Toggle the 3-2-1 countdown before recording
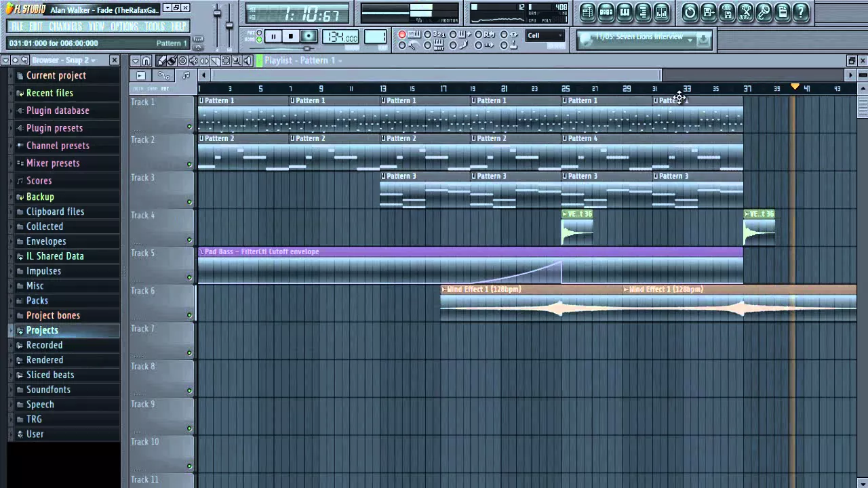The height and width of the screenshot is (488, 868). 427,34
